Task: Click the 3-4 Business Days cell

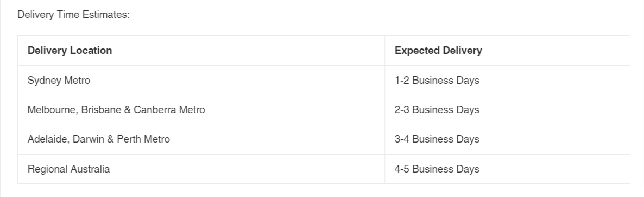Action: pos(508,139)
